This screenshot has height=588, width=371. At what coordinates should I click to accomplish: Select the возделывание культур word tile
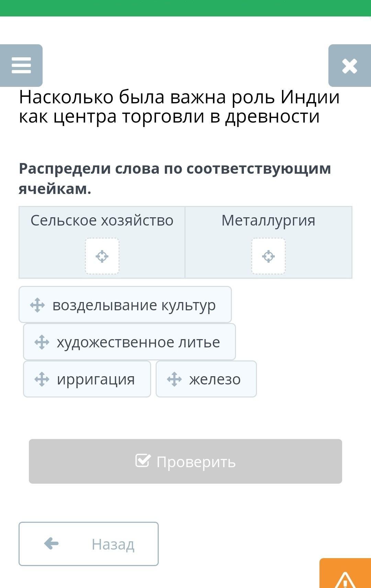click(134, 305)
